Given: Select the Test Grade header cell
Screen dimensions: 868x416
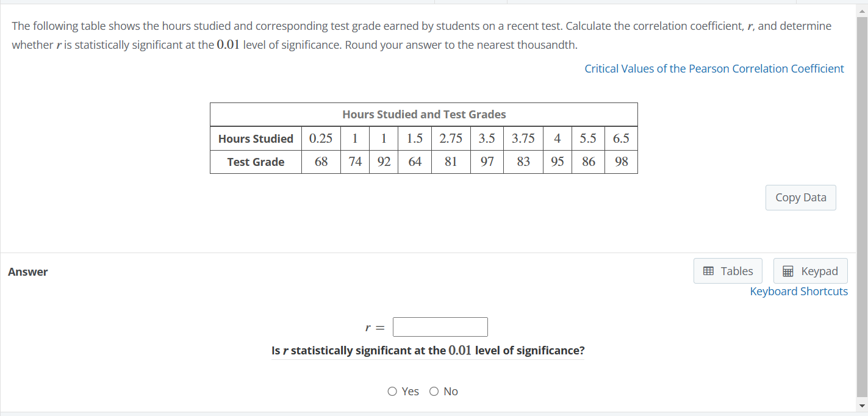Looking at the screenshot, I should pyautogui.click(x=255, y=162).
